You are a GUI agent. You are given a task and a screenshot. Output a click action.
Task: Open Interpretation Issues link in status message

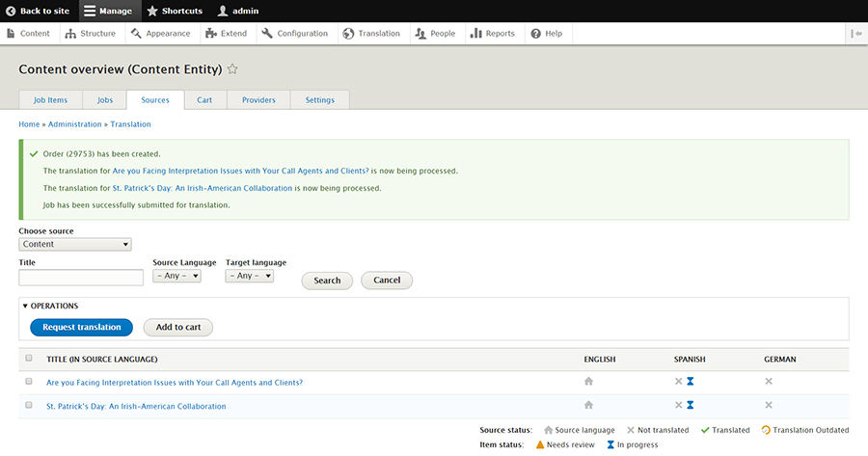point(240,171)
